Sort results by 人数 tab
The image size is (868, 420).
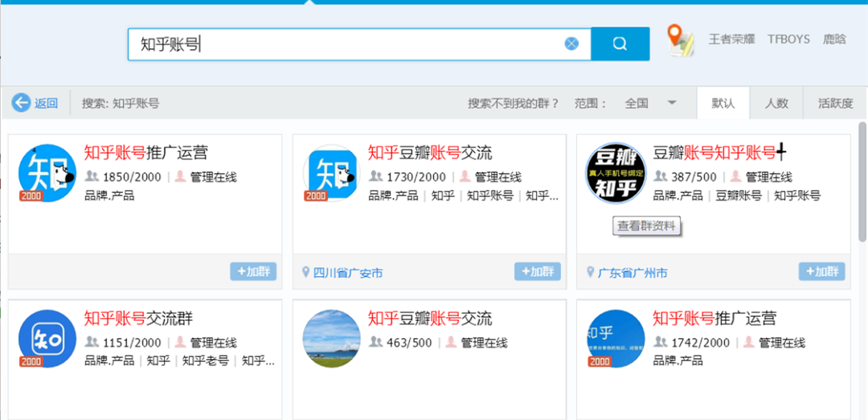coord(776,103)
